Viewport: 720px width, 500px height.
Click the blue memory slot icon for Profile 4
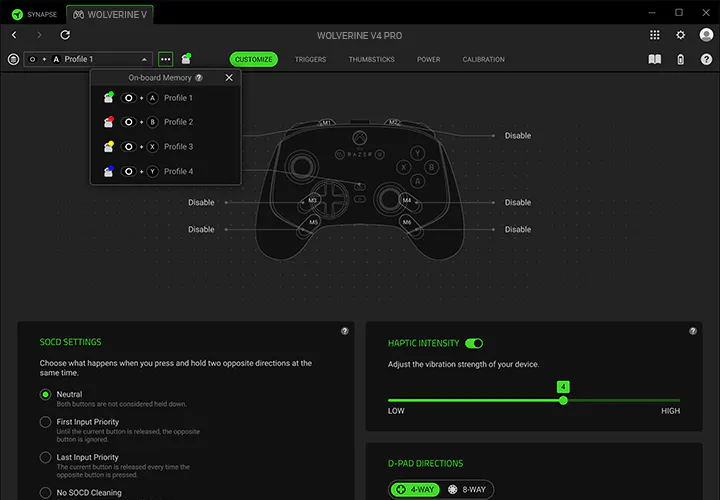pos(109,171)
